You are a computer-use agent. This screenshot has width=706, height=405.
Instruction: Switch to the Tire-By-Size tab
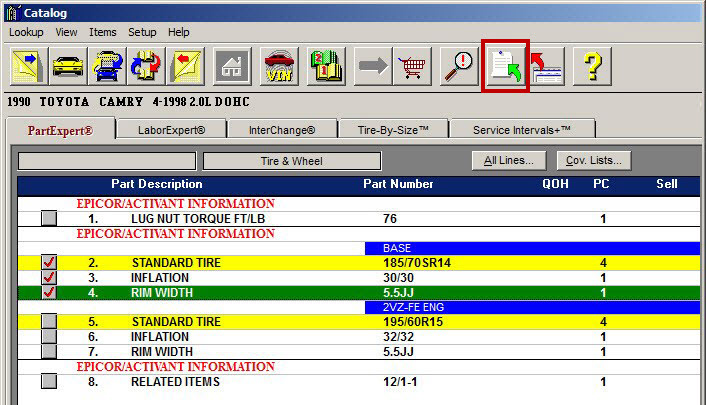[x=393, y=130]
